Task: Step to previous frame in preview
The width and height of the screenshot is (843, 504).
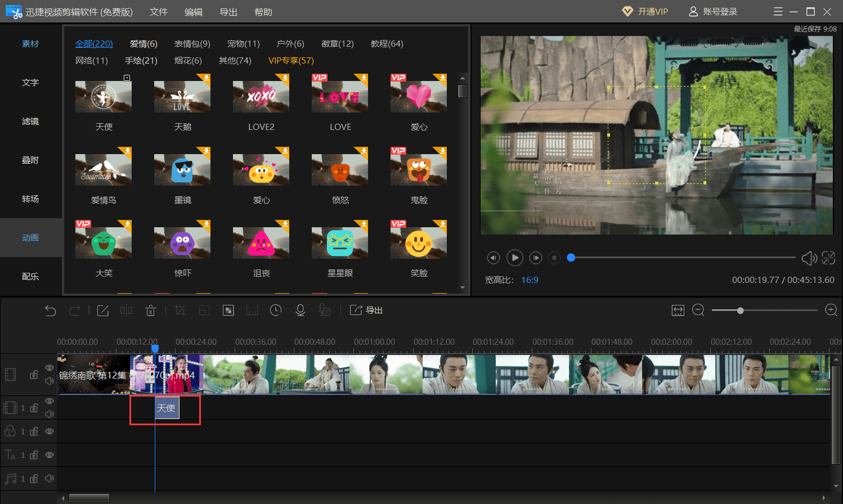Action: pos(494,258)
